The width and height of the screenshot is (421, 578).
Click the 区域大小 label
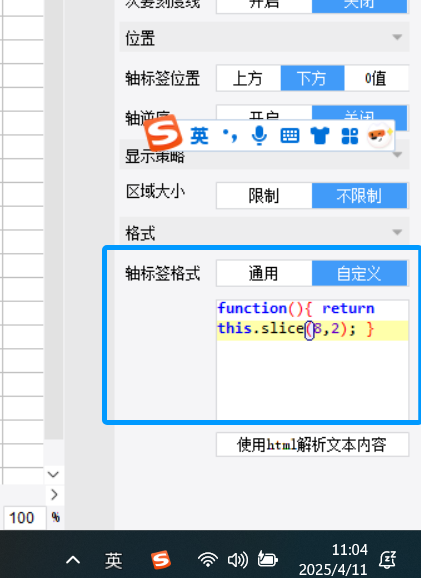pos(155,192)
